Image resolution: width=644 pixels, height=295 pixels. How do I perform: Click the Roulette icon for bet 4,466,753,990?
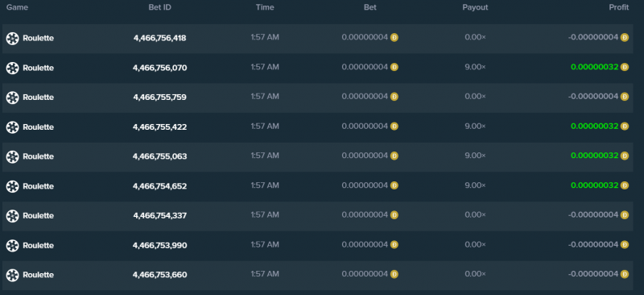(x=13, y=246)
